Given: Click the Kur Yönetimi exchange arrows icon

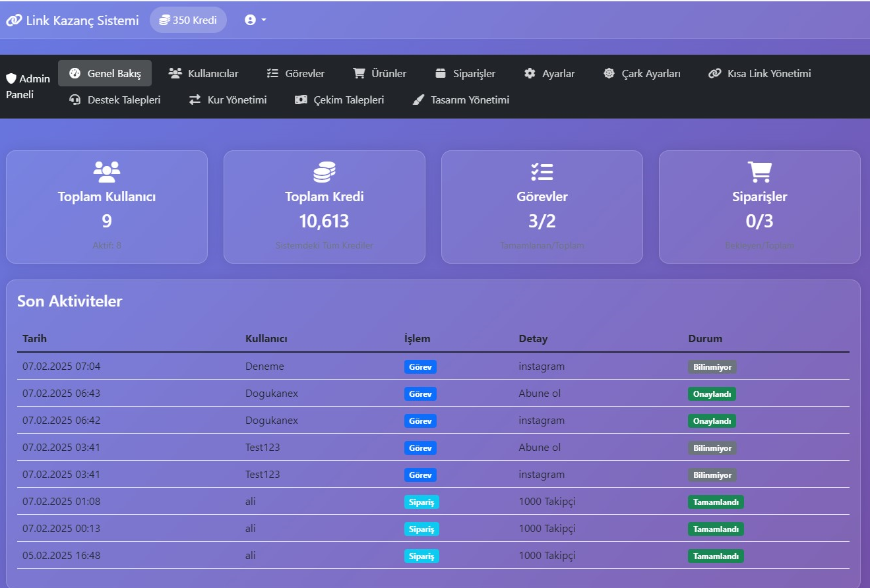Looking at the screenshot, I should point(195,100).
